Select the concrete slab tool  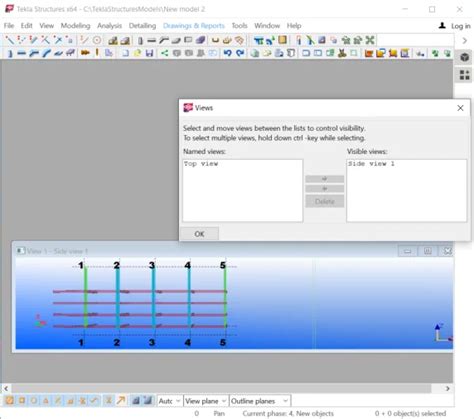click(x=176, y=40)
